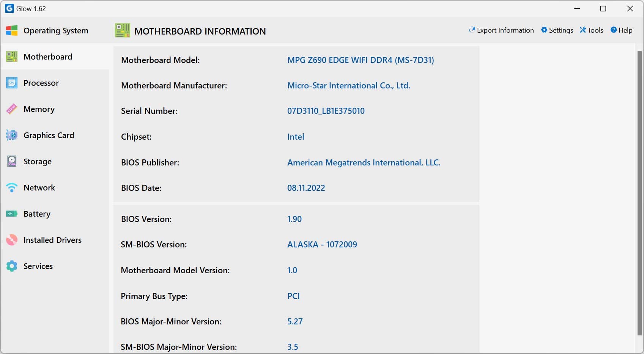
Task: Click the Battery icon in sidebar
Action: [12, 214]
